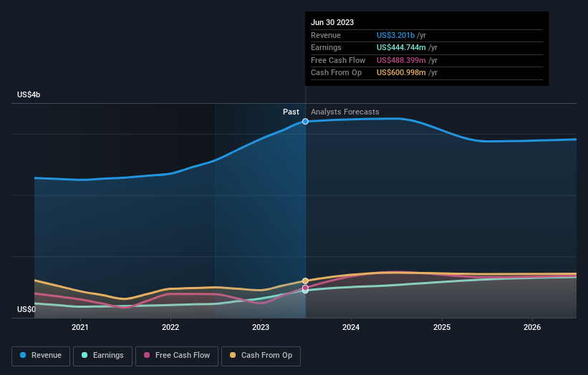The image size is (588, 375).
Task: Click the 2025 x-axis label
Action: pyautogui.click(x=442, y=328)
